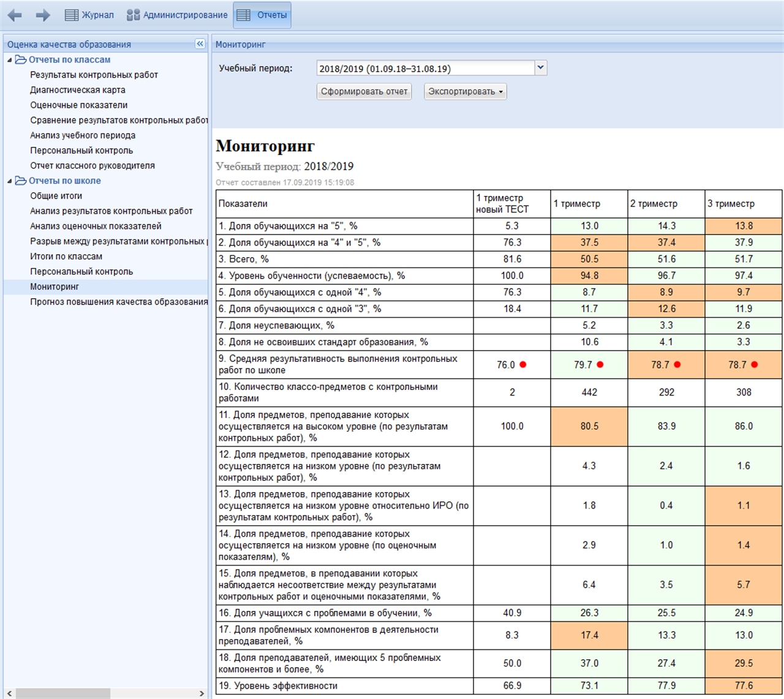This screenshot has width=784, height=699.
Task: Click the back navigation arrow
Action: pos(15,15)
